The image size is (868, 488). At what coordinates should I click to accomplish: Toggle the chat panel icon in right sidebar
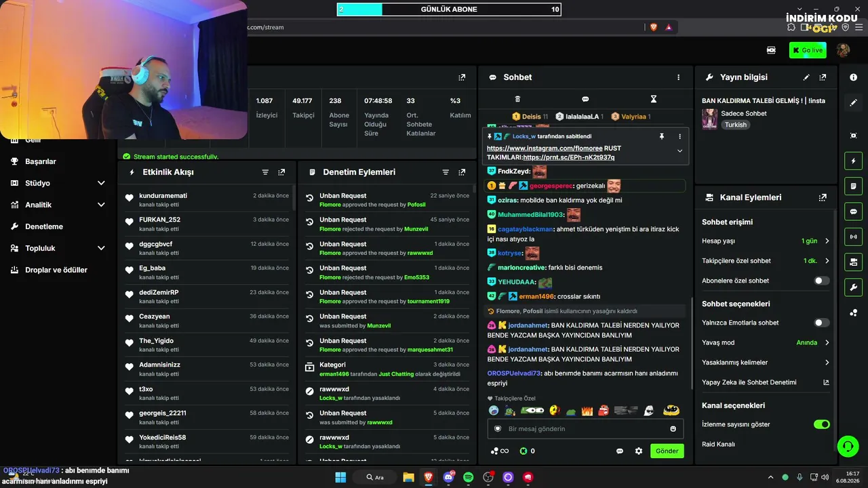point(853,211)
